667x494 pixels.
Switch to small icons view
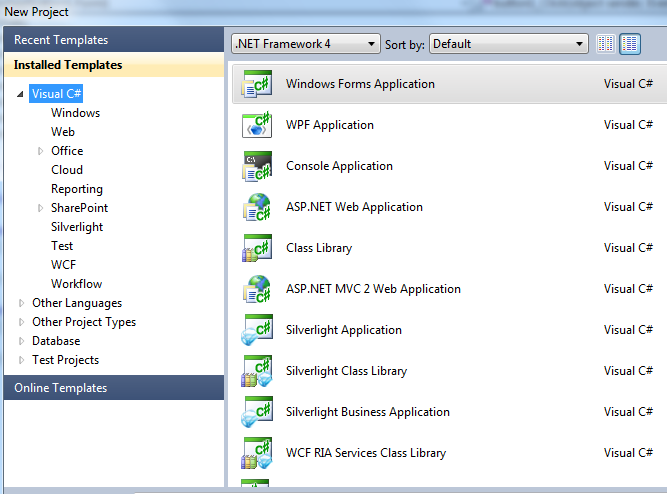point(605,44)
